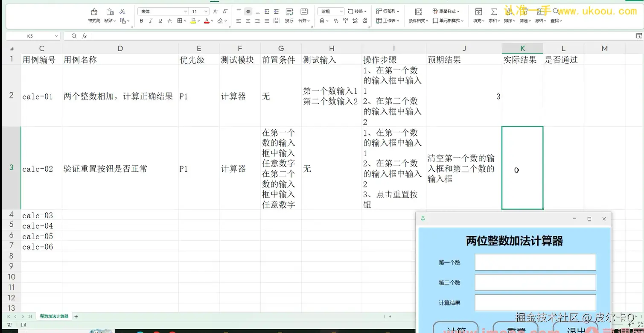Click the justify alignment icon
The width and height of the screenshot is (644, 333).
[267, 20]
